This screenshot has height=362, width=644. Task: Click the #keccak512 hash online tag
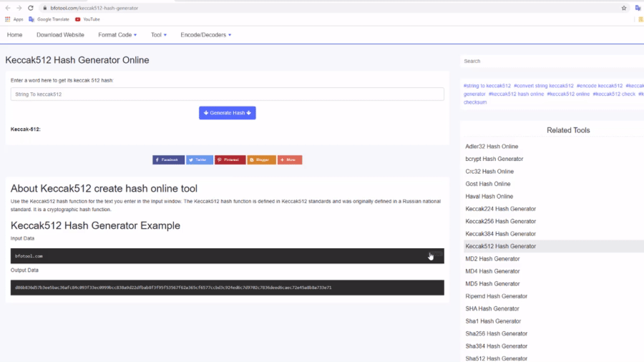517,94
